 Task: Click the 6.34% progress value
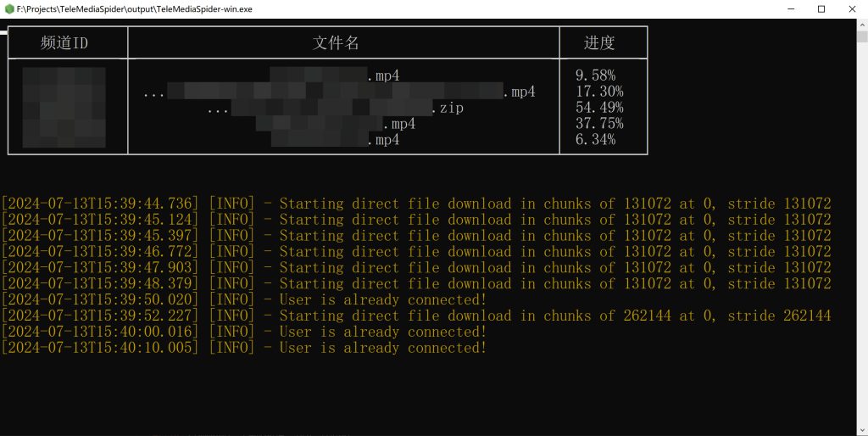pyautogui.click(x=595, y=140)
